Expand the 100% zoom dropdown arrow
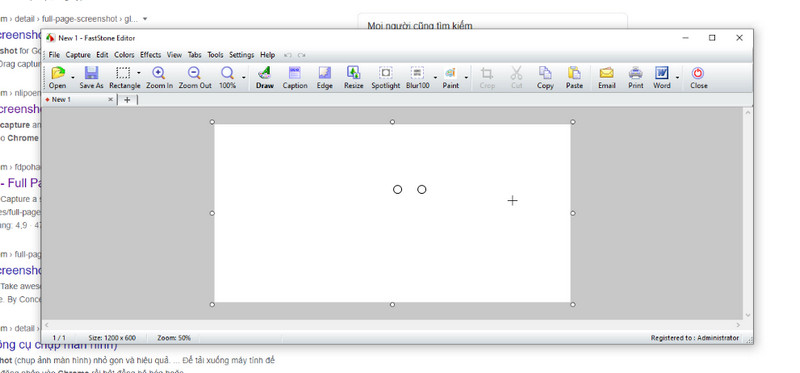 [243, 78]
